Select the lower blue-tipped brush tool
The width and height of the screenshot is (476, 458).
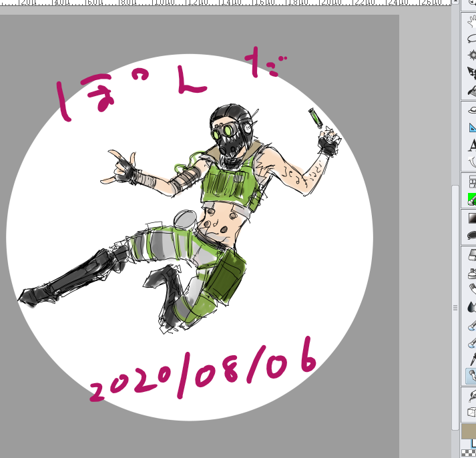coord(473,342)
